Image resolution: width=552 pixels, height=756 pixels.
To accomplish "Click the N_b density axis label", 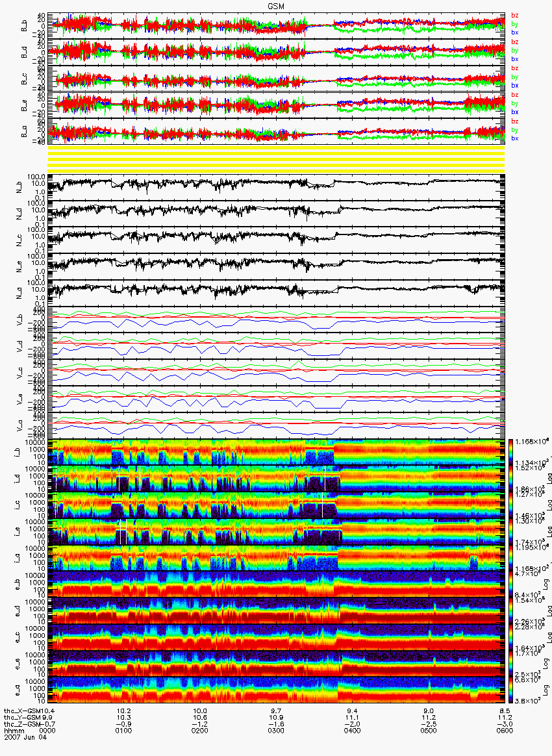I will pyautogui.click(x=19, y=188).
